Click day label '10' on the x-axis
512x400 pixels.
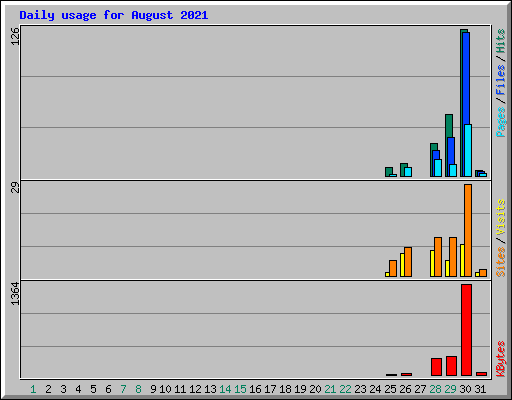[x=165, y=389]
